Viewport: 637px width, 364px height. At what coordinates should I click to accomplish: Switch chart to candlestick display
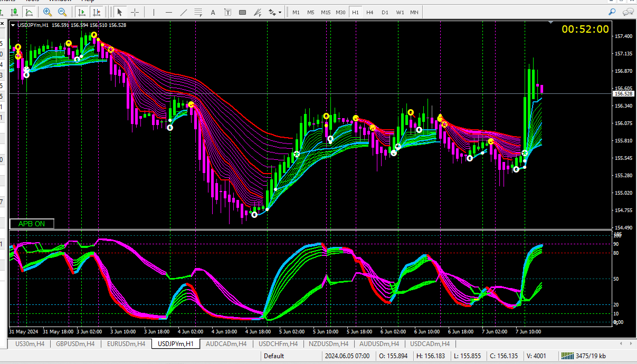pos(14,12)
